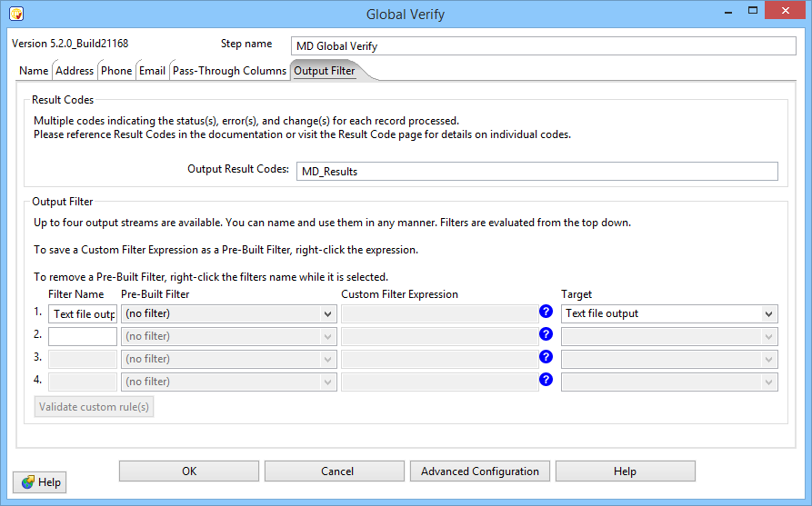The image size is (812, 506).
Task: Open the Pass-Through Columns tab
Action: pyautogui.click(x=229, y=71)
